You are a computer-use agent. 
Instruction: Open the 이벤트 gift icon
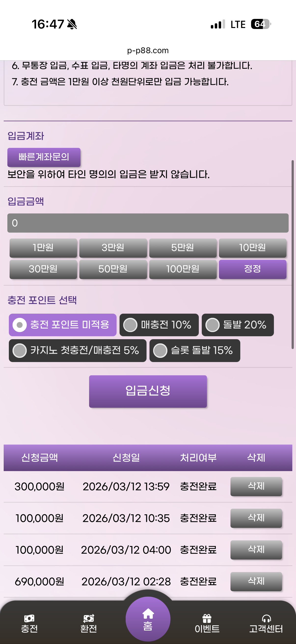pyautogui.click(x=207, y=618)
